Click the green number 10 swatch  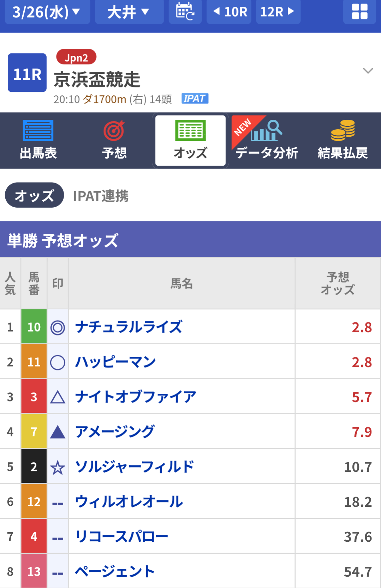tap(34, 327)
